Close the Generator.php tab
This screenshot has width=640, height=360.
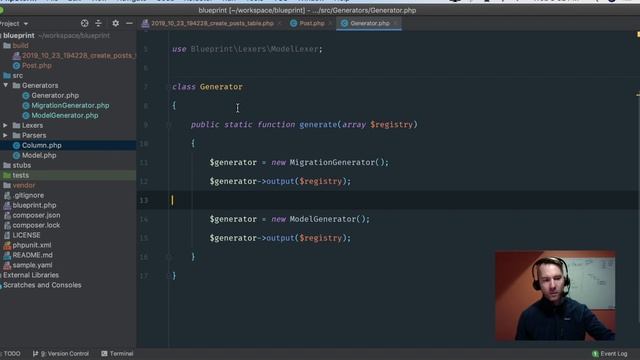(x=396, y=23)
